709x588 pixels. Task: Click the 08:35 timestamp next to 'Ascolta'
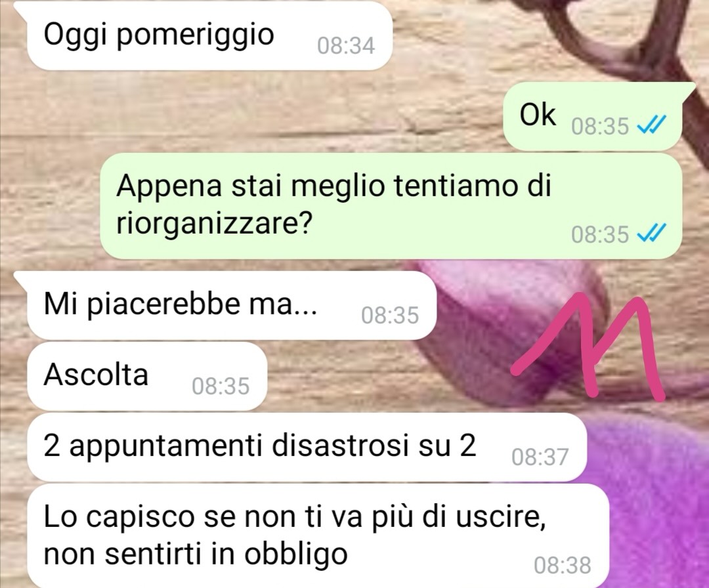[221, 387]
